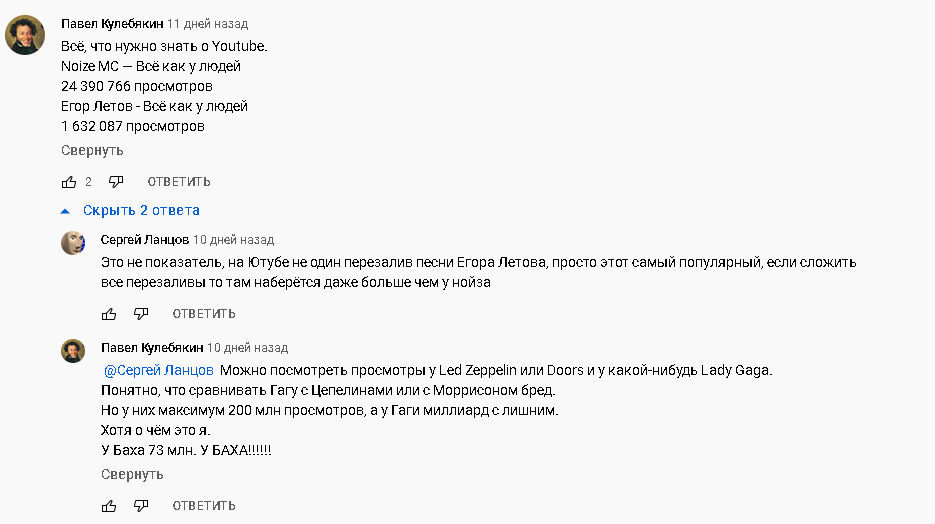Click ОТВЕТИТЬ under the top comment
Image resolution: width=935 pixels, height=524 pixels.
pos(179,182)
